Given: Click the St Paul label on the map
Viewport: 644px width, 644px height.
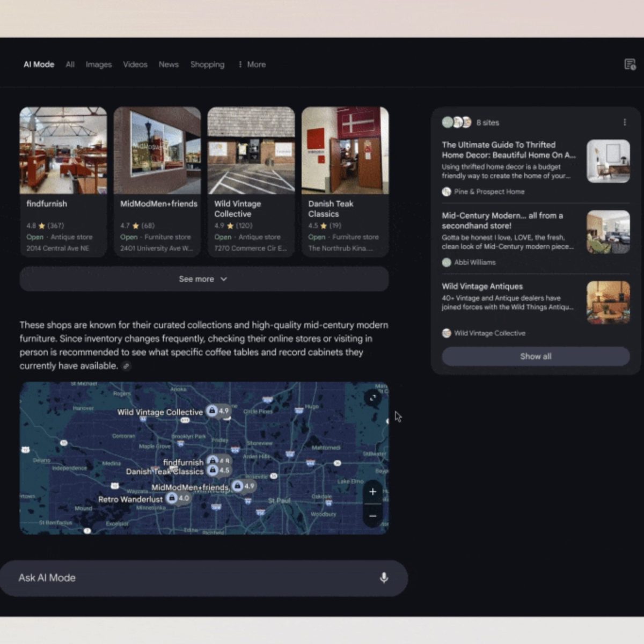Looking at the screenshot, I should tap(279, 500).
